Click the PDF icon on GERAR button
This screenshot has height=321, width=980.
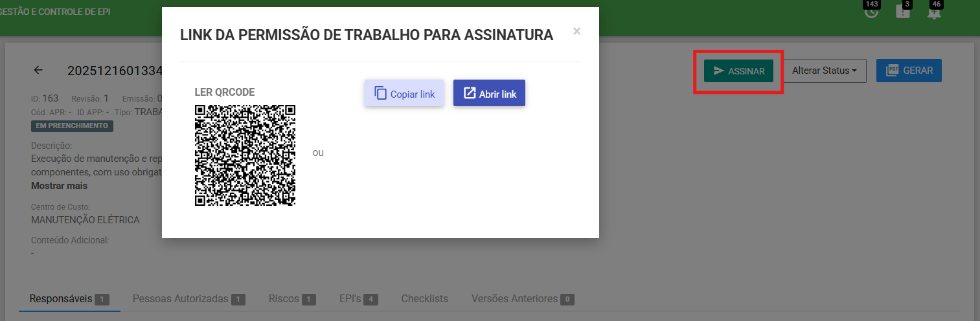pos(893,71)
